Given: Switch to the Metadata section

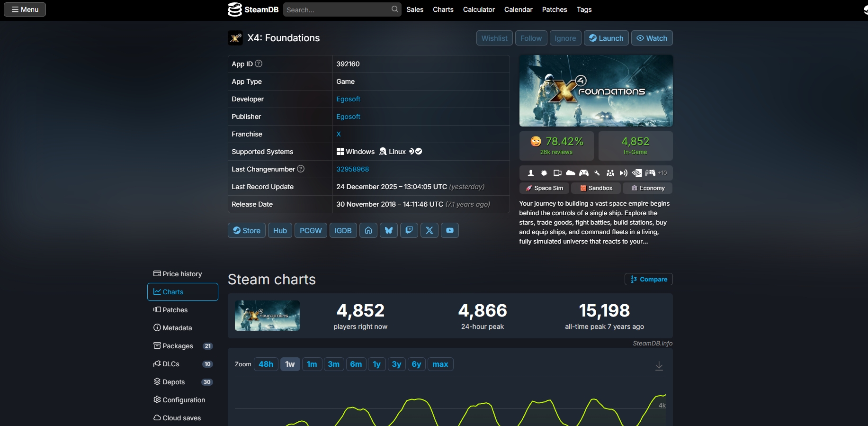Looking at the screenshot, I should [183, 328].
